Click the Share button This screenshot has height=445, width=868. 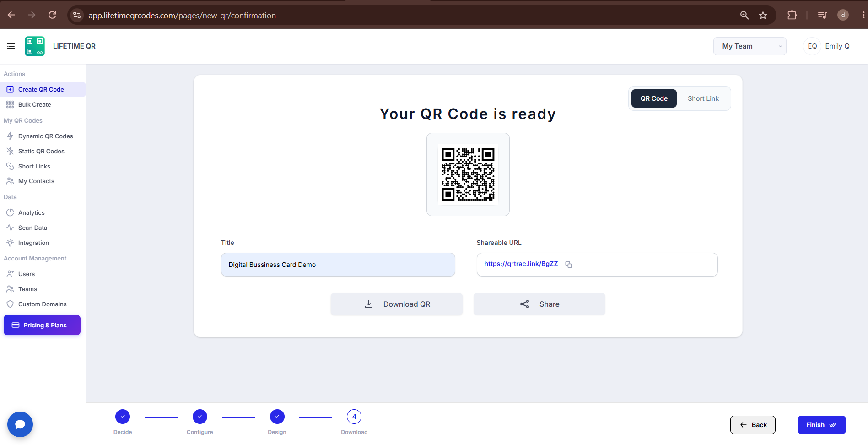point(539,304)
